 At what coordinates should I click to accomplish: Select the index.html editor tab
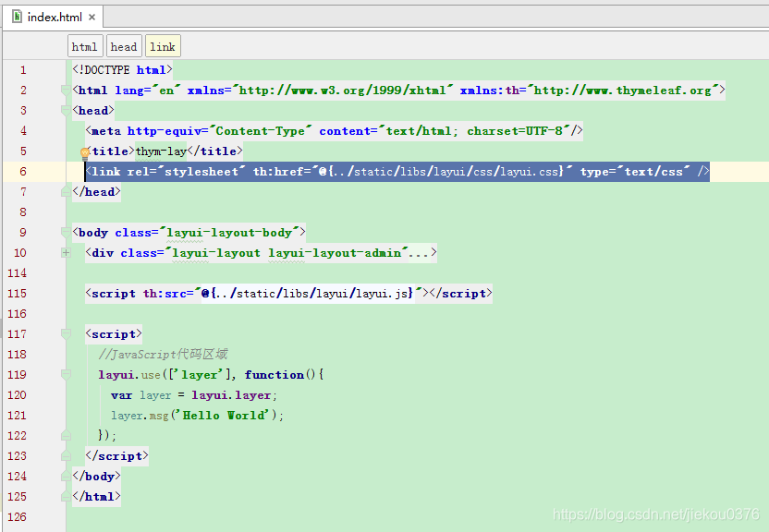tap(53, 18)
